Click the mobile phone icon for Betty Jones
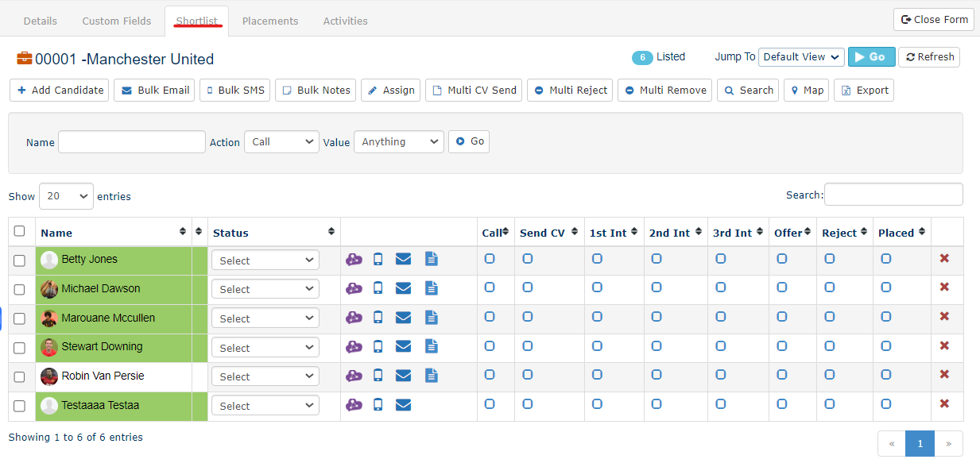 [x=378, y=259]
